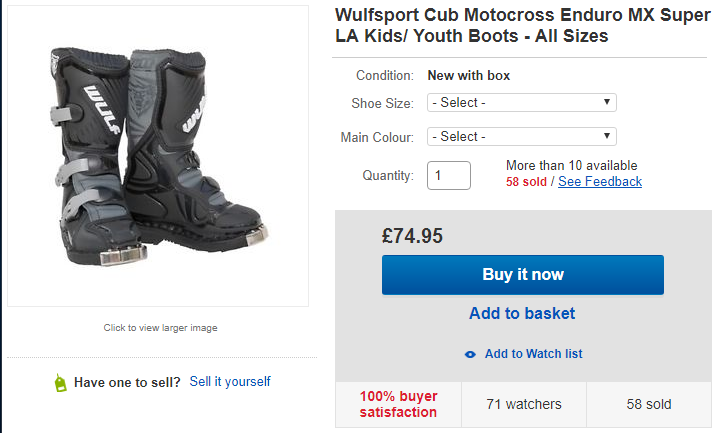Enlarge the motocross boots product image

(158, 155)
